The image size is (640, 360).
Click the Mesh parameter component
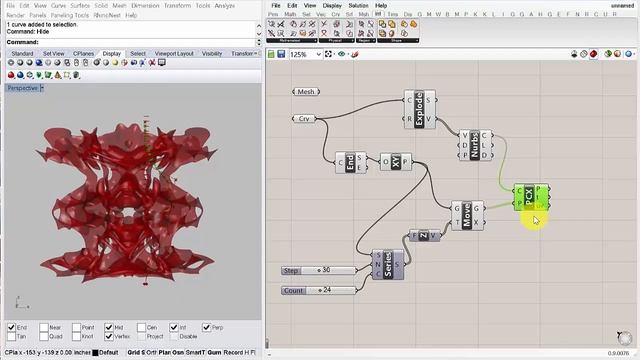(306, 91)
